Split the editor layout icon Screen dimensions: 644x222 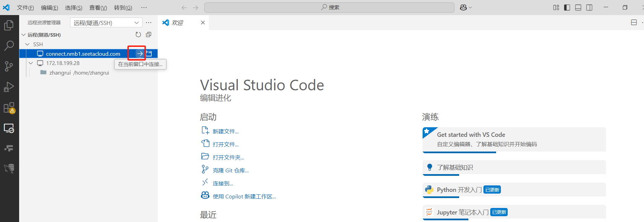[634, 23]
